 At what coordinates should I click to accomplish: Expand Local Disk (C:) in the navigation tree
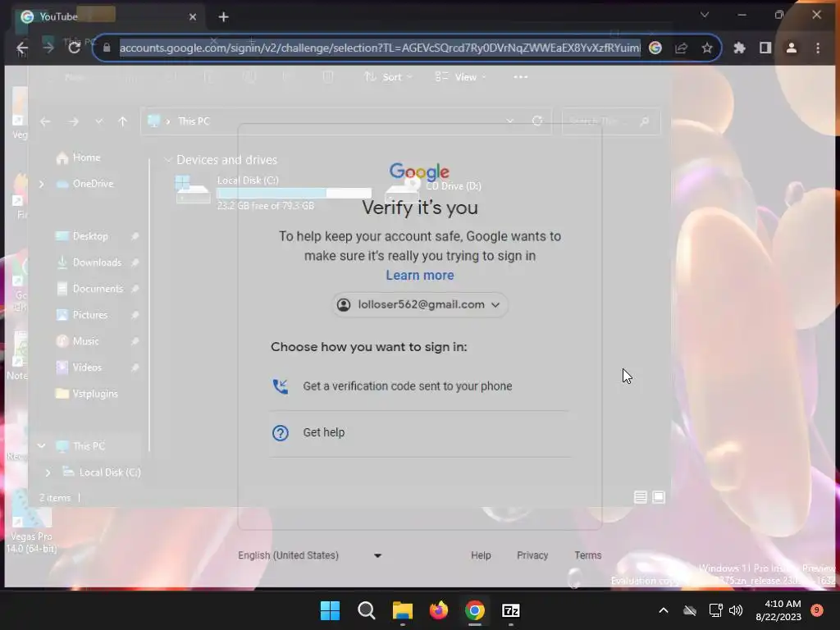pos(48,472)
